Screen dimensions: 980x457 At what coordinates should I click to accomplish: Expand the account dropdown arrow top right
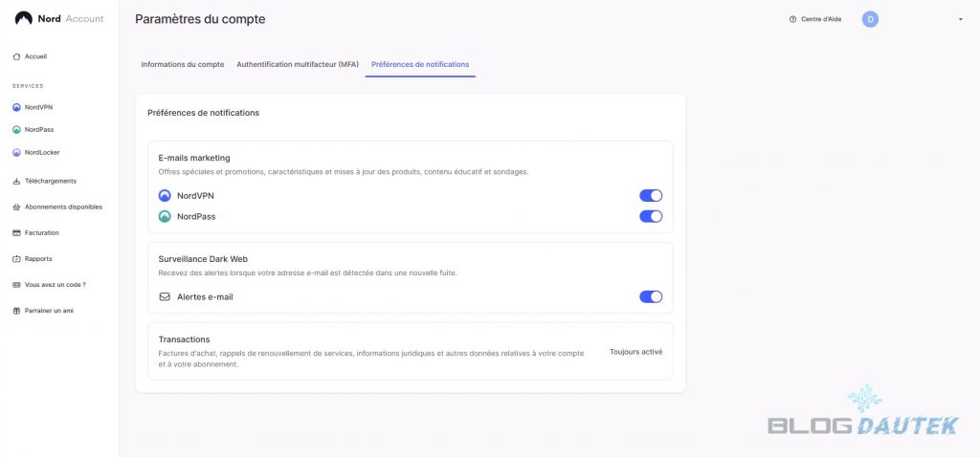pos(960,19)
